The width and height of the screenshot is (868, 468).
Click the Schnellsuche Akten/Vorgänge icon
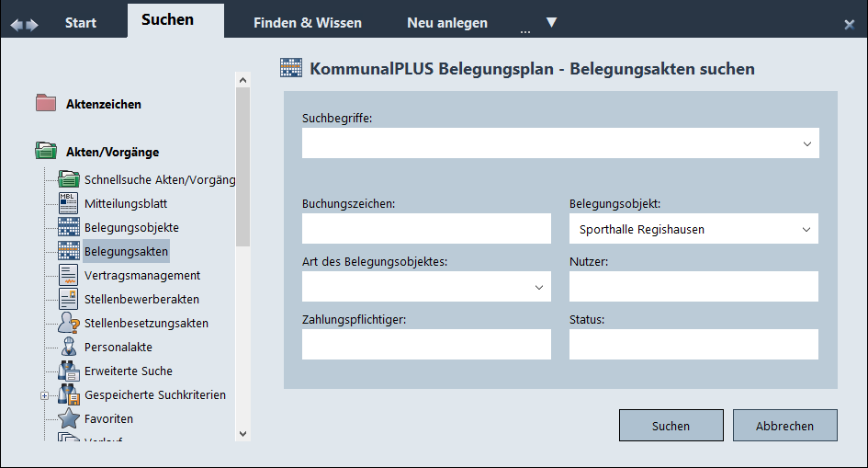pos(69,179)
